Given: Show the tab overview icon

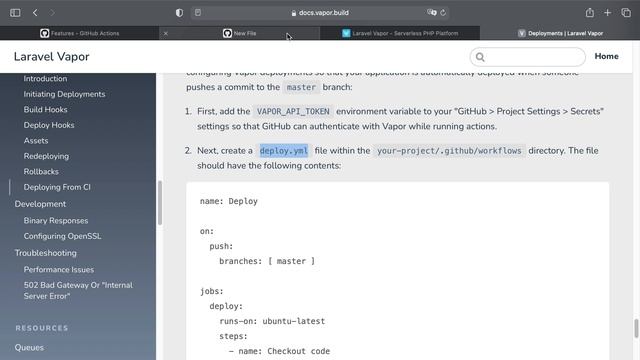Looking at the screenshot, I should pos(626,13).
